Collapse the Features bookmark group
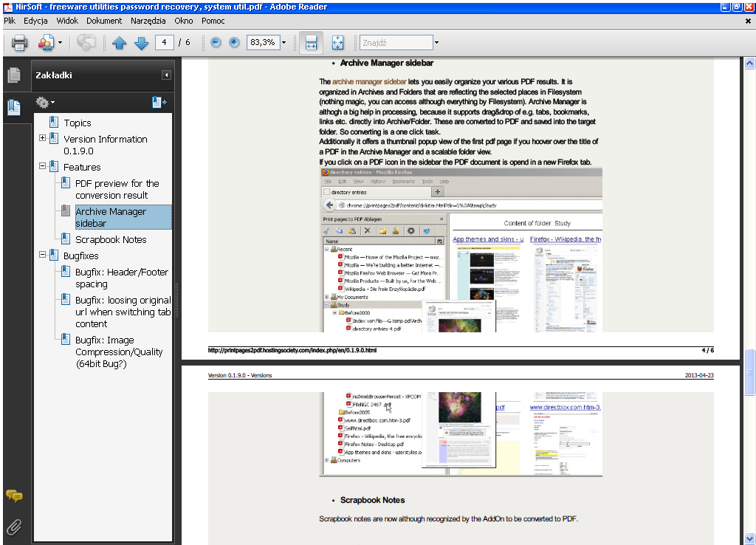This screenshot has height=545, width=756. point(42,166)
